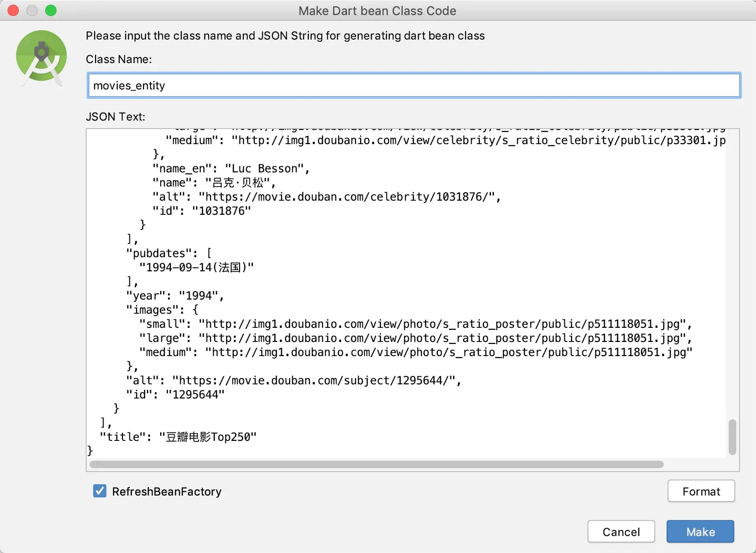Click the "pubdates": [ line

[x=169, y=253]
